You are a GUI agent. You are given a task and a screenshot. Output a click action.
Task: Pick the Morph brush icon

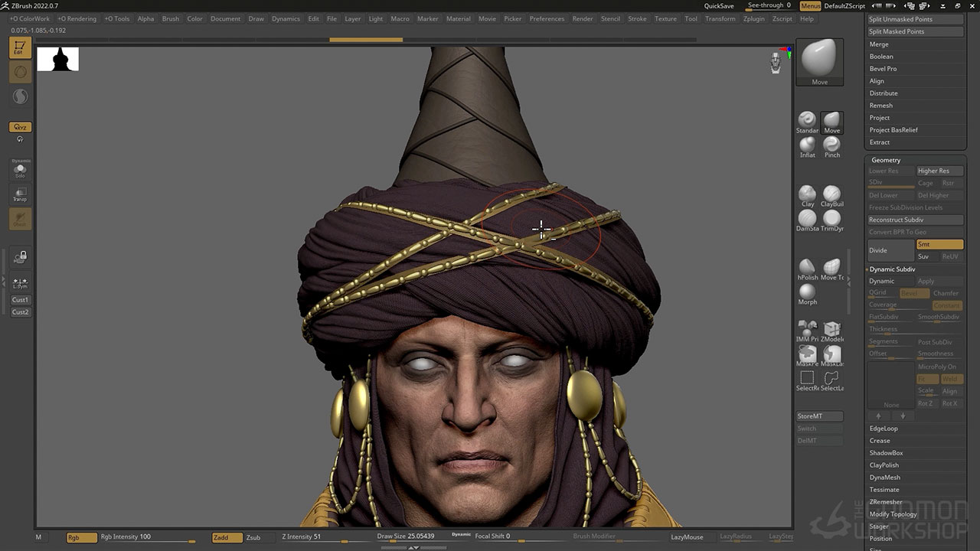807,292
